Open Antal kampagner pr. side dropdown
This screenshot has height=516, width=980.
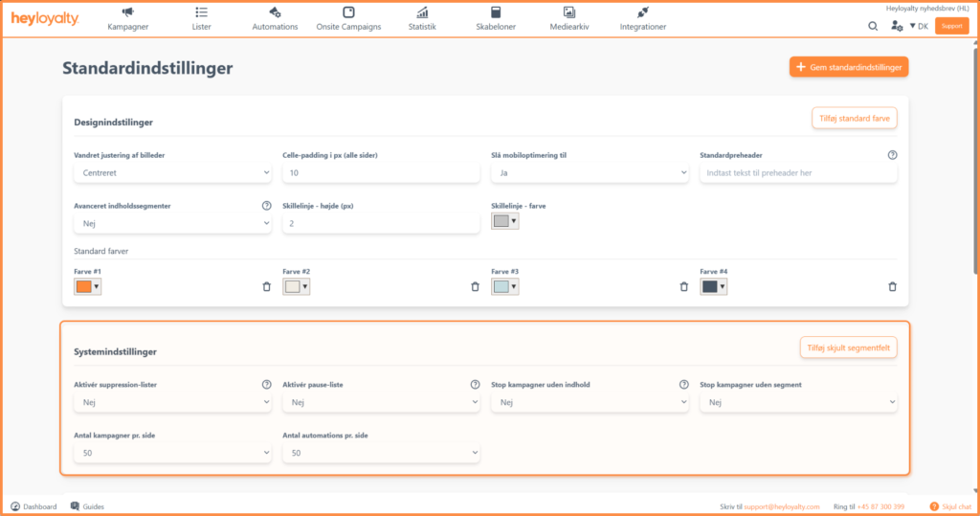coord(172,453)
